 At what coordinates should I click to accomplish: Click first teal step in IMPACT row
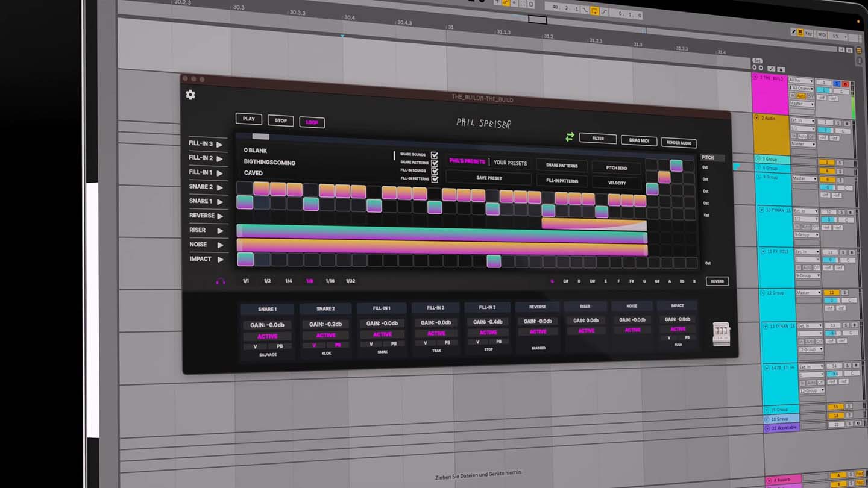pyautogui.click(x=245, y=259)
